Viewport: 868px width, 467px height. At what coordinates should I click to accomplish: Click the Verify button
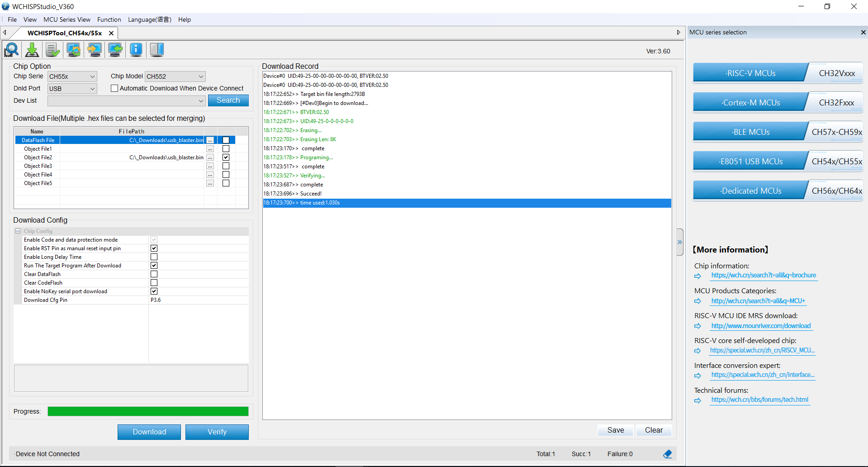coord(217,432)
